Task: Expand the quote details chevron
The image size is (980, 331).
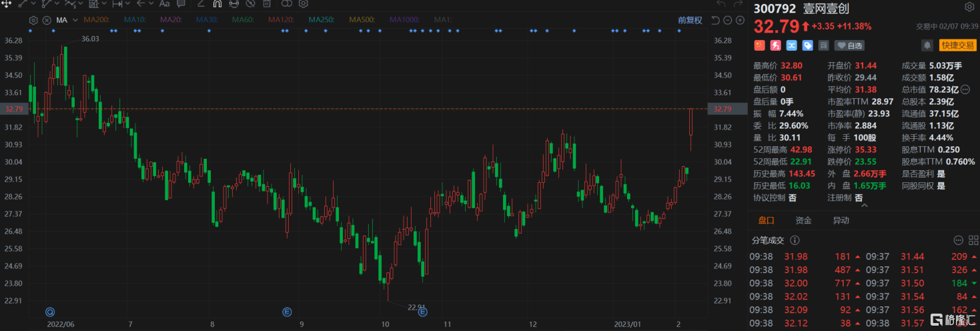Action: pyautogui.click(x=865, y=206)
